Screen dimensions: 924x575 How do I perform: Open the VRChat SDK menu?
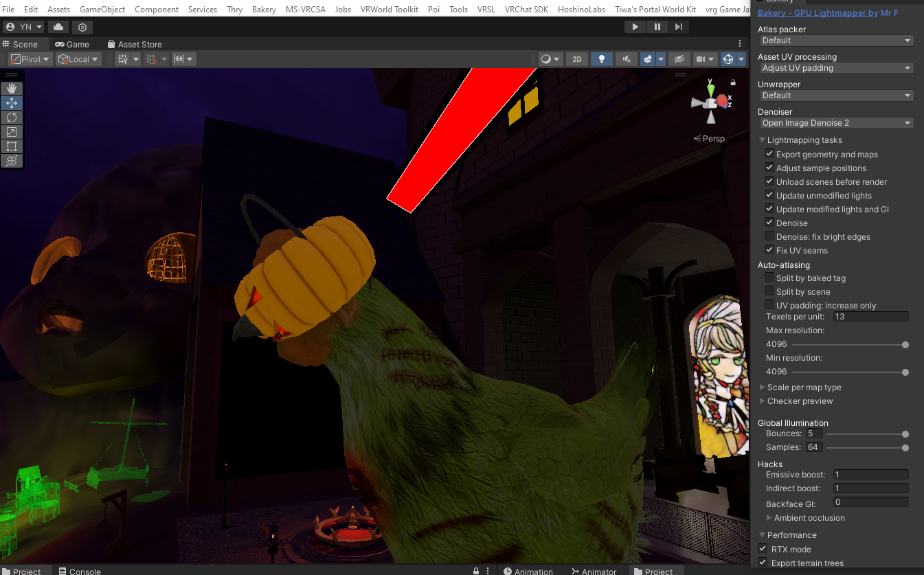[526, 10]
